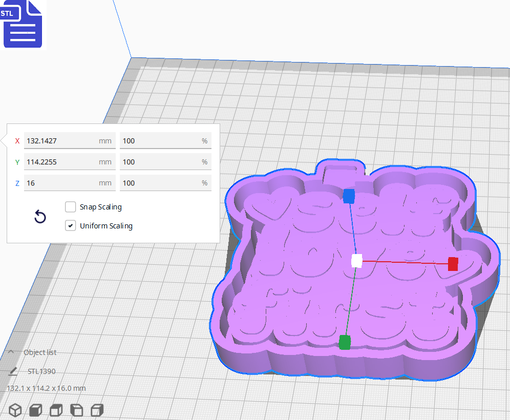Select STL1390 in the object list
Viewport: 510px width, 420px height.
click(x=42, y=371)
